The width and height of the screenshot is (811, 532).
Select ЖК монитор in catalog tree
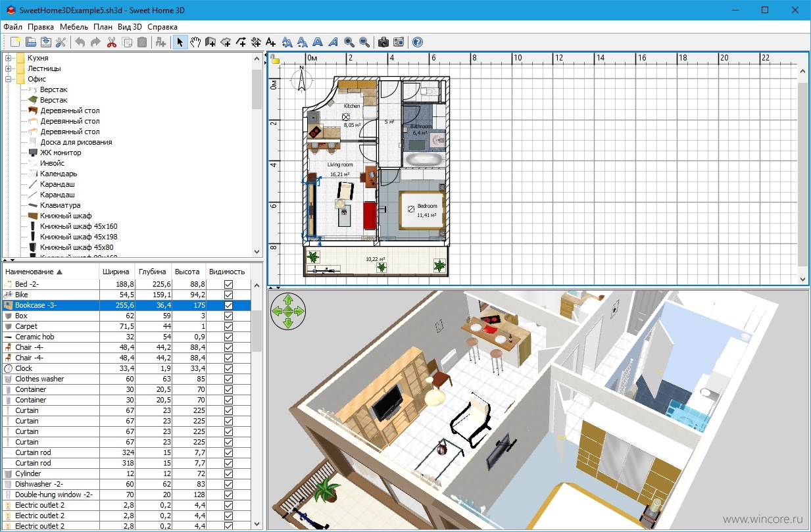click(x=61, y=153)
